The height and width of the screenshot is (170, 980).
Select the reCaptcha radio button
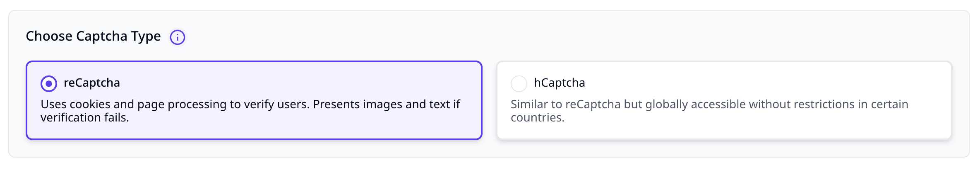coord(49,84)
